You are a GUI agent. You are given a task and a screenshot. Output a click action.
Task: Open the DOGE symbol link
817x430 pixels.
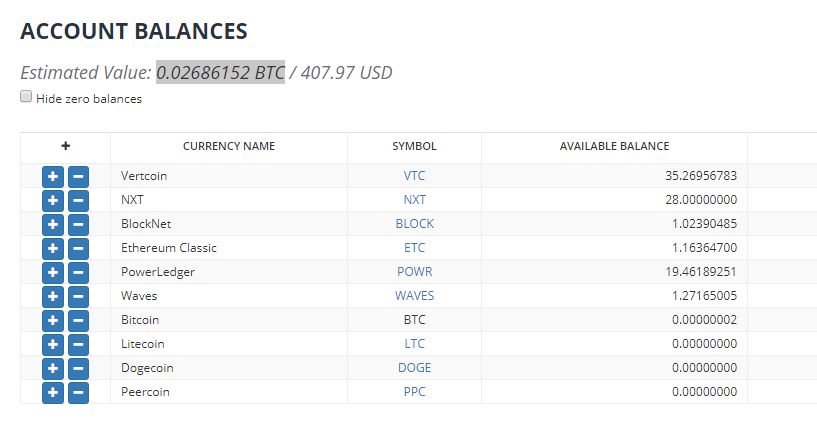pos(414,368)
